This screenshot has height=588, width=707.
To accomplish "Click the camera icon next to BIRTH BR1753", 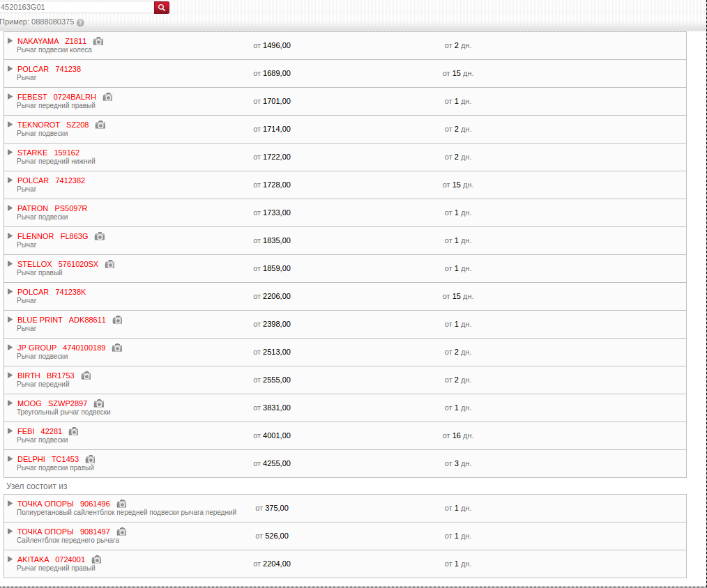I will tap(86, 376).
